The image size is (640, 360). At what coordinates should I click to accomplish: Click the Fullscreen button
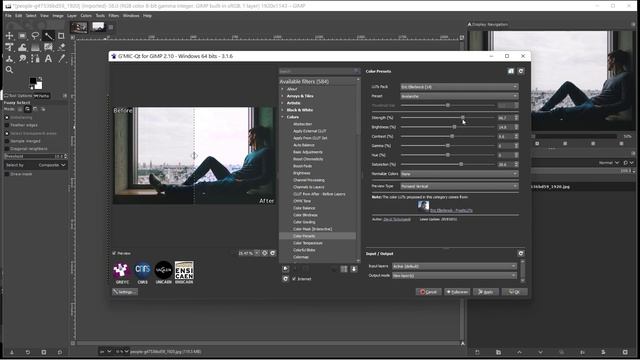pos(457,292)
